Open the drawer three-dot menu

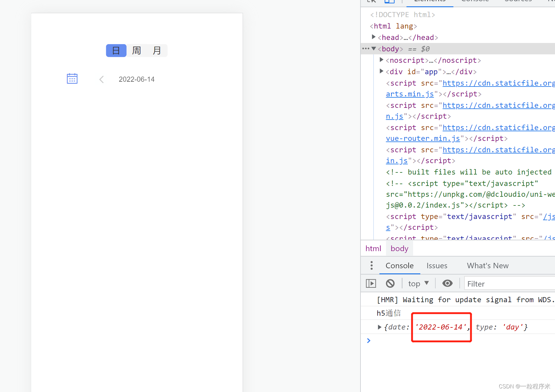(372, 266)
